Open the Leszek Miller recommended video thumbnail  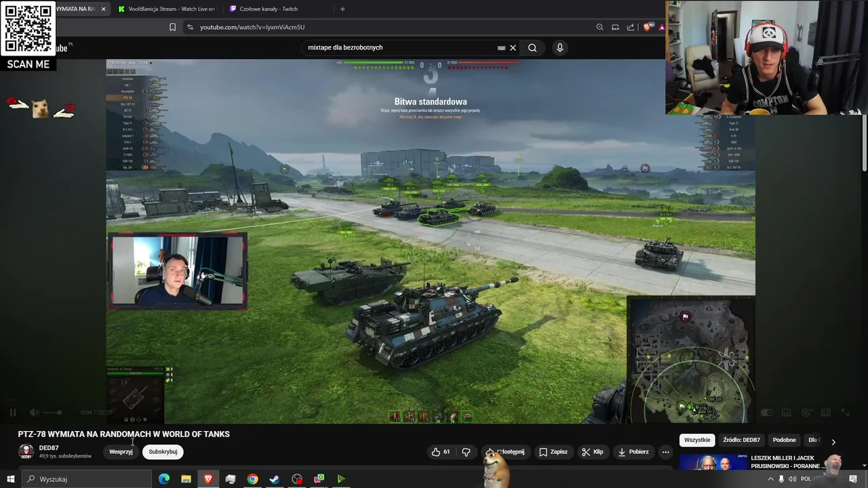tap(712, 462)
